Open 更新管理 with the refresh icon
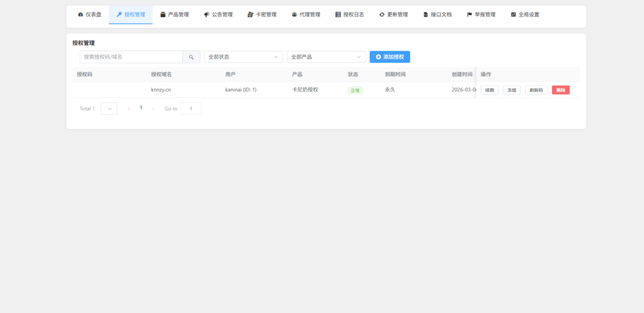Viewport: 644px width, 313px height. click(x=382, y=14)
